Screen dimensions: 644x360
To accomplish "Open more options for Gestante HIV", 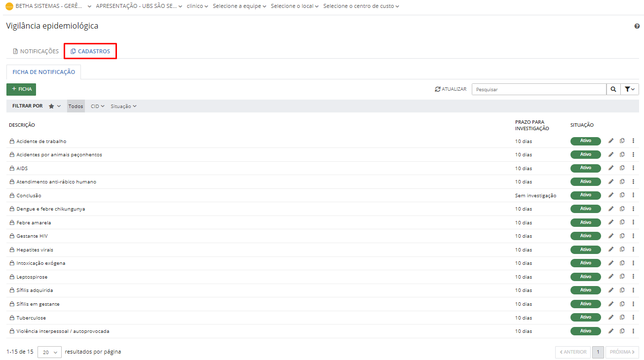I will 633,236.
